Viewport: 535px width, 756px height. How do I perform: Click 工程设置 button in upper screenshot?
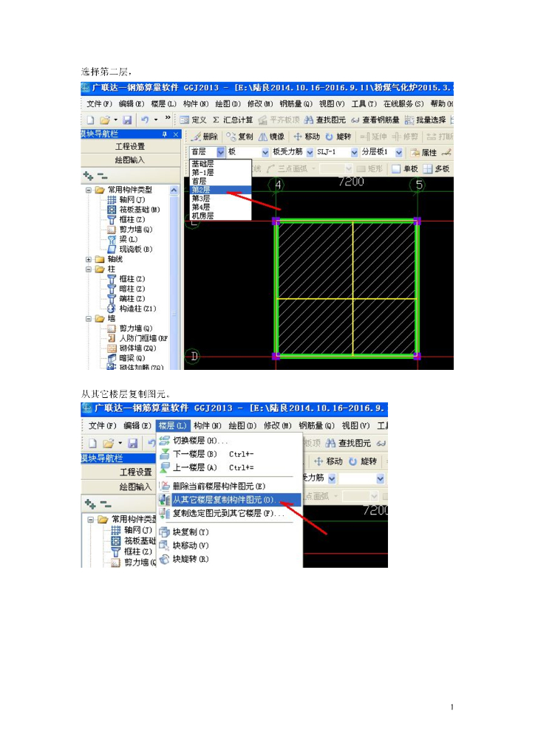click(x=130, y=146)
